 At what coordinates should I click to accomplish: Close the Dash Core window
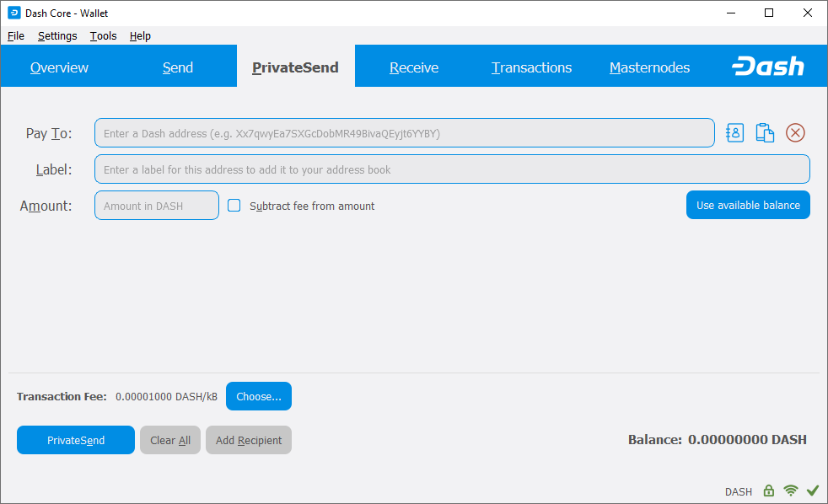808,13
